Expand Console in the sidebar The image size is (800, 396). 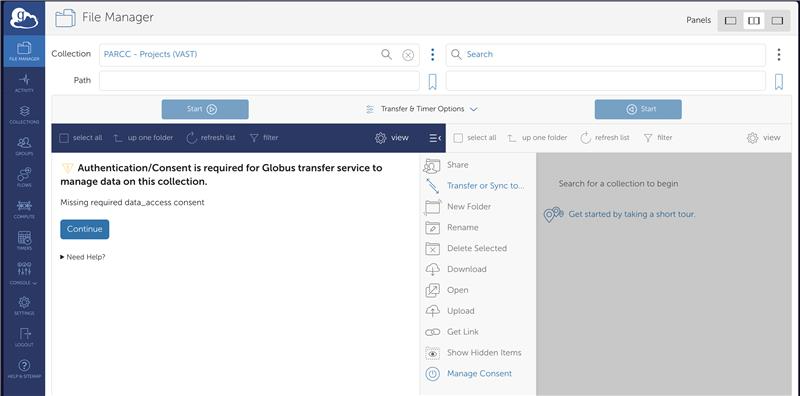[x=23, y=273]
